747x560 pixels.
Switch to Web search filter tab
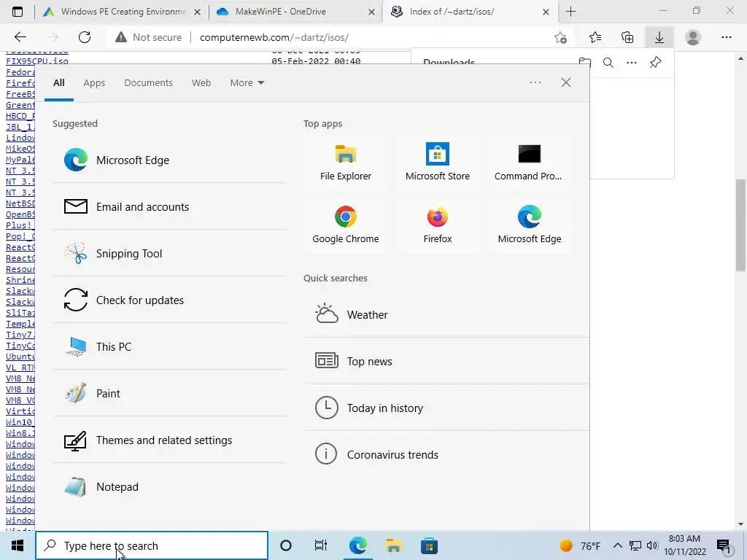point(201,83)
